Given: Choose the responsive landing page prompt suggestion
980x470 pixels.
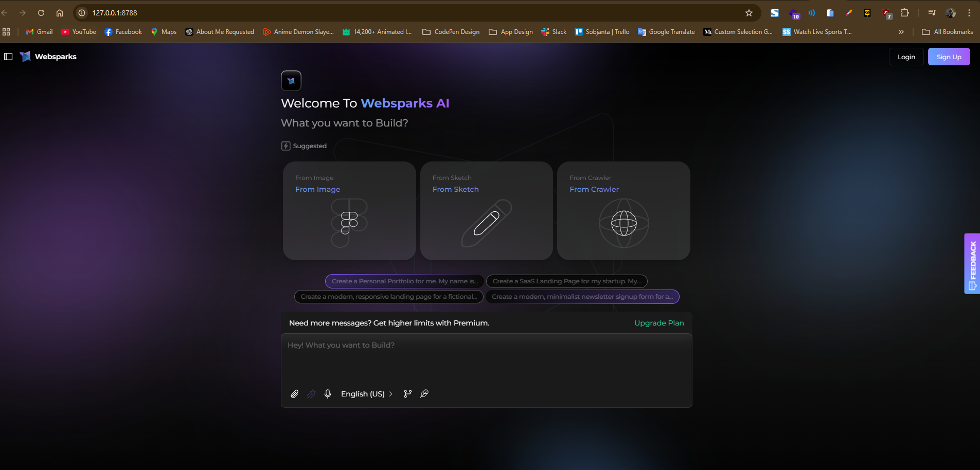Looking at the screenshot, I should point(388,297).
